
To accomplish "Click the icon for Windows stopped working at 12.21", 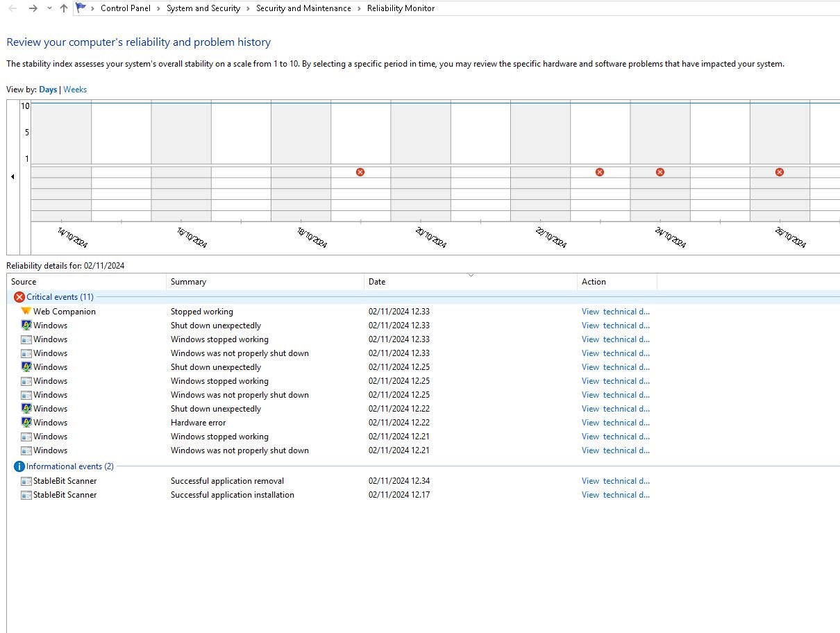I will click(26, 437).
